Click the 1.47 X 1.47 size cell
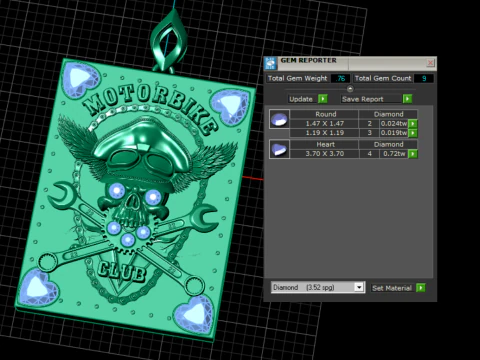480x360 pixels. pyautogui.click(x=325, y=123)
